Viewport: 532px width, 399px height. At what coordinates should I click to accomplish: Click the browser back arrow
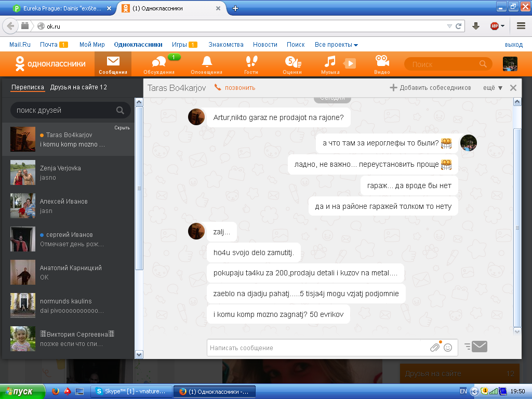coord(10,26)
